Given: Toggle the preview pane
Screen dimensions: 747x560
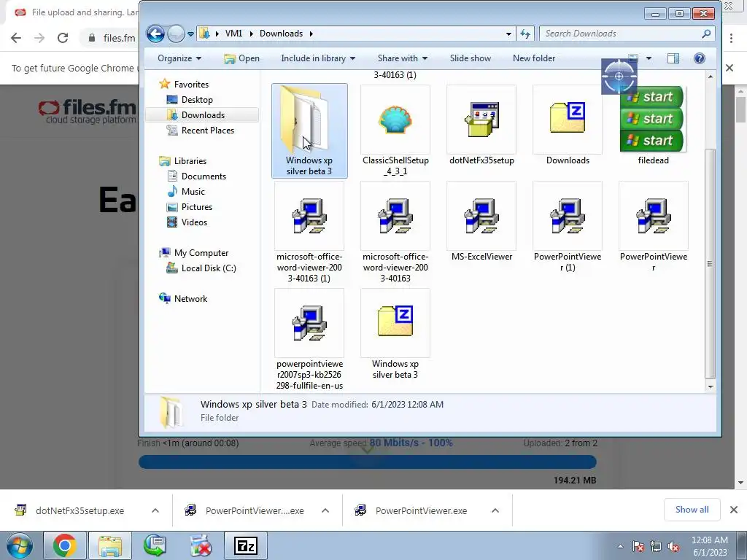Looking at the screenshot, I should pyautogui.click(x=673, y=58).
